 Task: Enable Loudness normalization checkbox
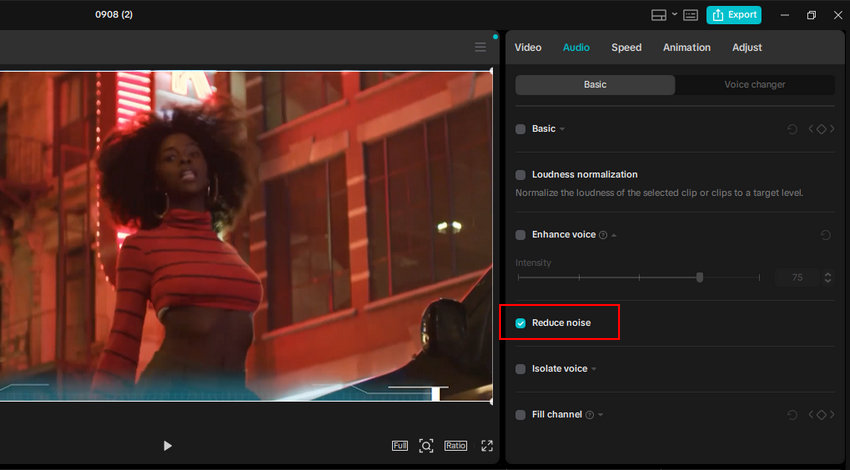pos(520,175)
